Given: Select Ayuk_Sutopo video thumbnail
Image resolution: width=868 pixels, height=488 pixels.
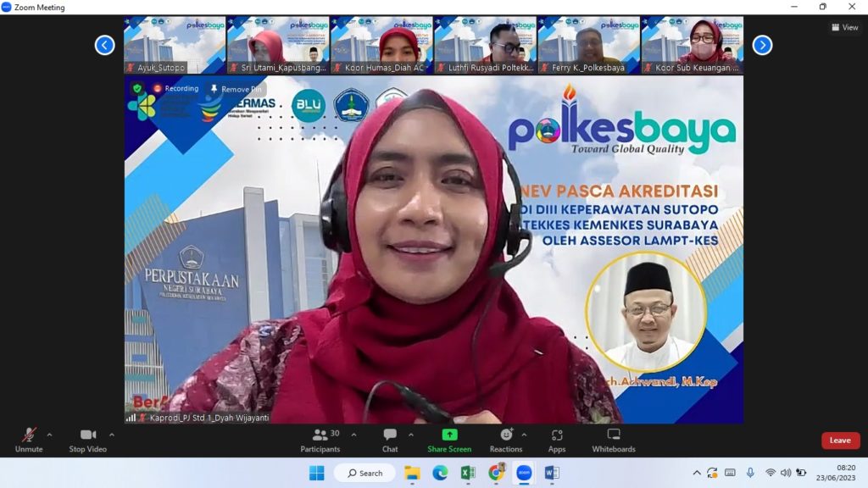Looking at the screenshot, I should tap(175, 45).
